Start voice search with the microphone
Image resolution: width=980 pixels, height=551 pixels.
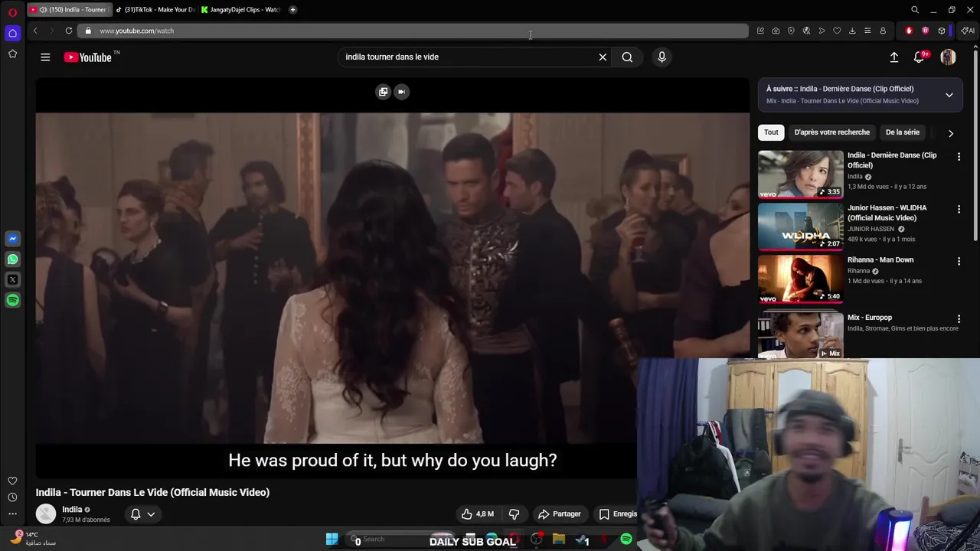pyautogui.click(x=662, y=57)
